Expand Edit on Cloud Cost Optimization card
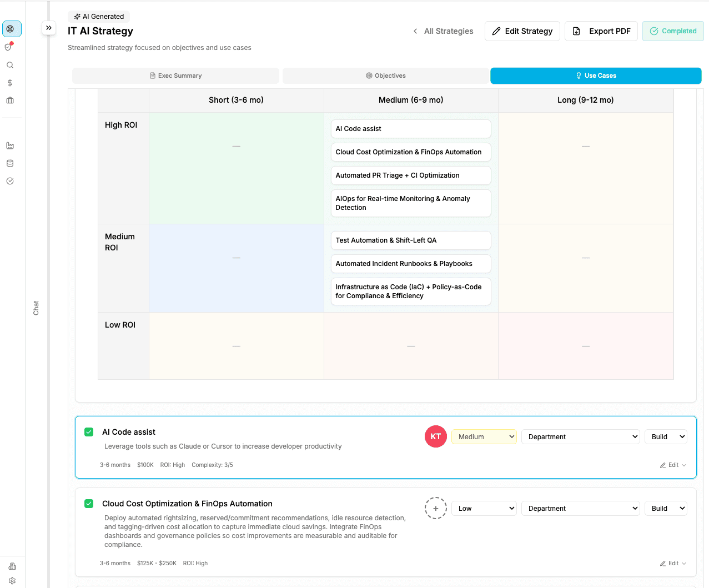Screen dimensions: 709x588 tap(673, 564)
